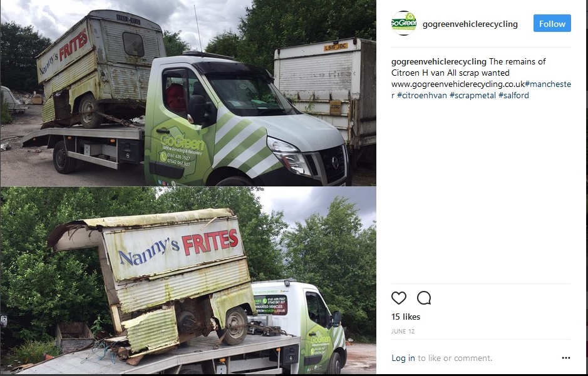Open the #scrapmetal hashtag
The image size is (588, 376).
(x=473, y=96)
